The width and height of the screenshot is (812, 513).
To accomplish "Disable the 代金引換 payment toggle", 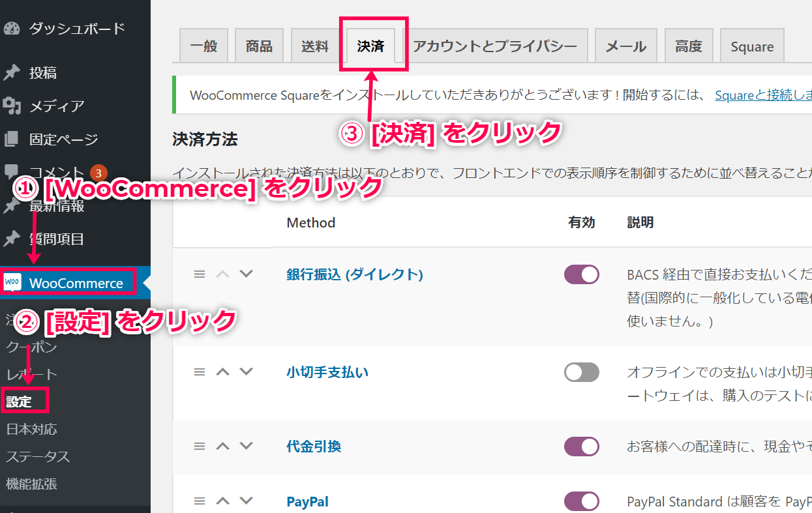I will click(x=582, y=447).
